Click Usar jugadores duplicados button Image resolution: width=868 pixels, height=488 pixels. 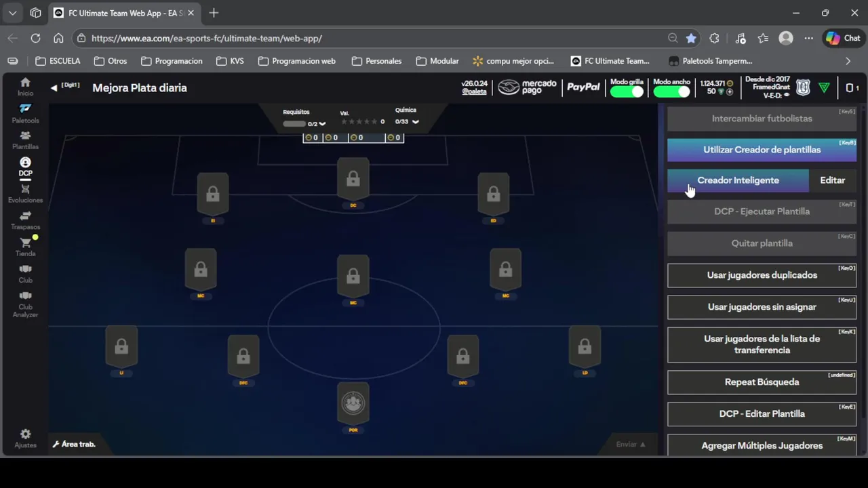(x=762, y=275)
